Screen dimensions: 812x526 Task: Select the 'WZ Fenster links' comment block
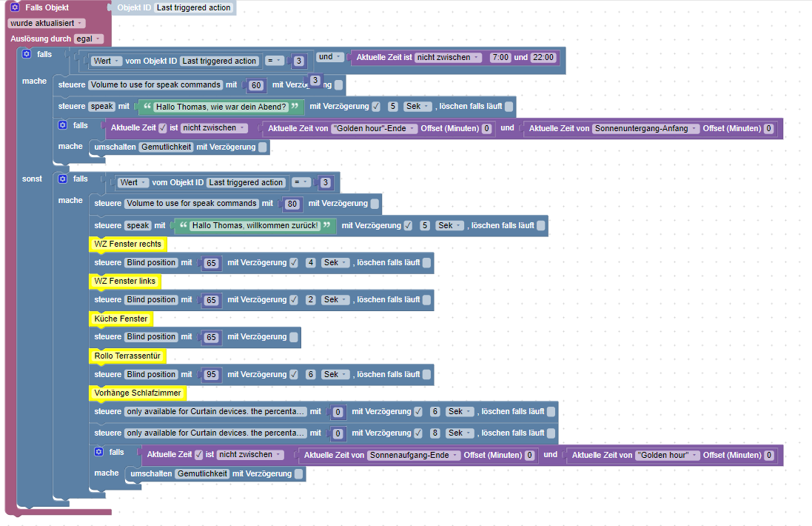[x=125, y=282]
